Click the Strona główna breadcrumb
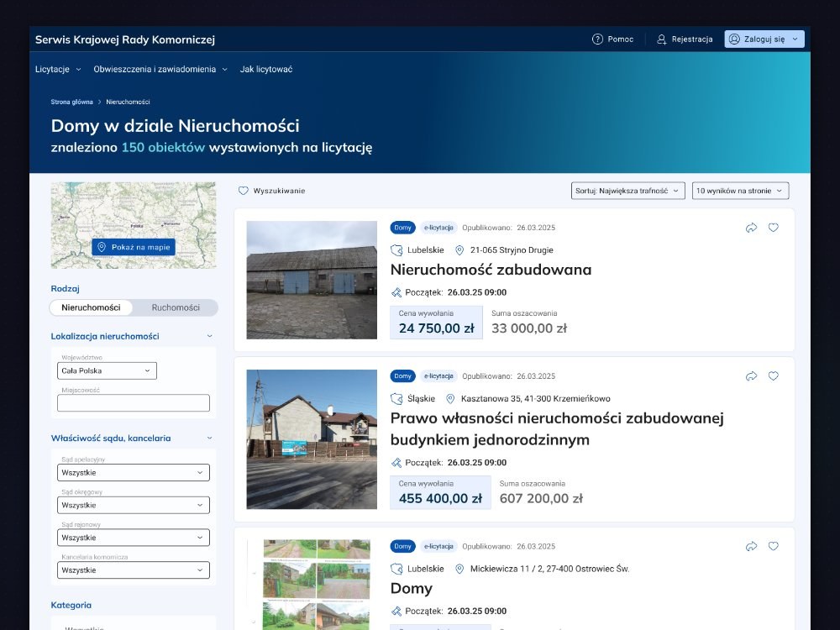Viewport: 840px width, 630px height. pyautogui.click(x=71, y=102)
